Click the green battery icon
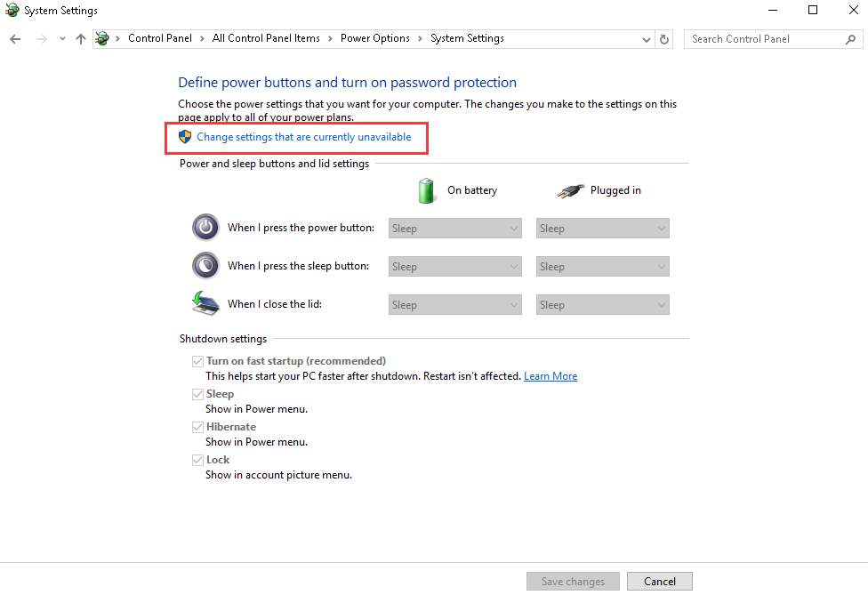868x595 pixels. point(426,190)
